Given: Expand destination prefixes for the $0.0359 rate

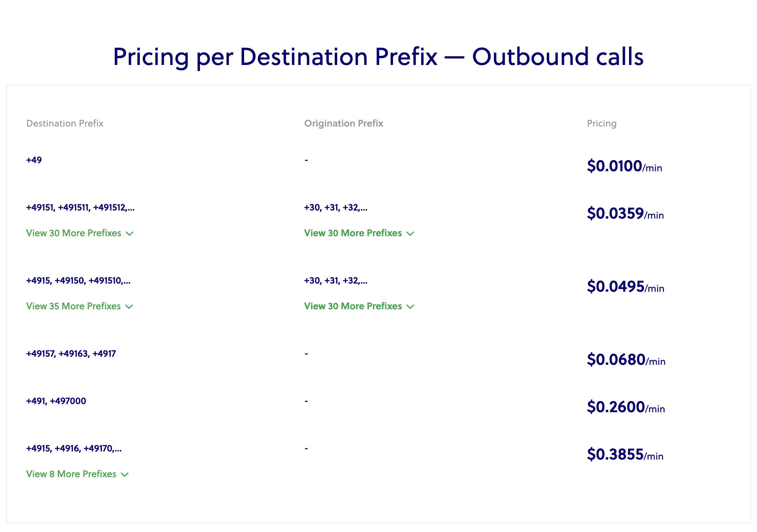Looking at the screenshot, I should point(80,233).
